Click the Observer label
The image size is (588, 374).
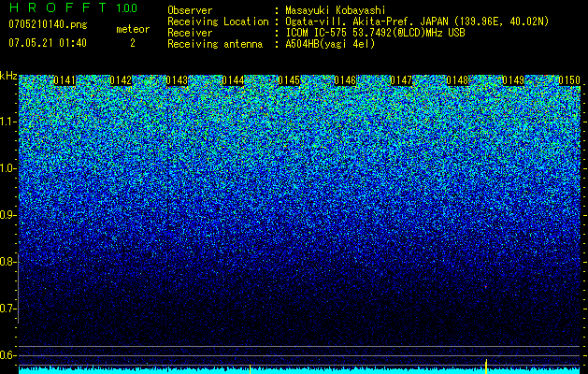point(190,10)
